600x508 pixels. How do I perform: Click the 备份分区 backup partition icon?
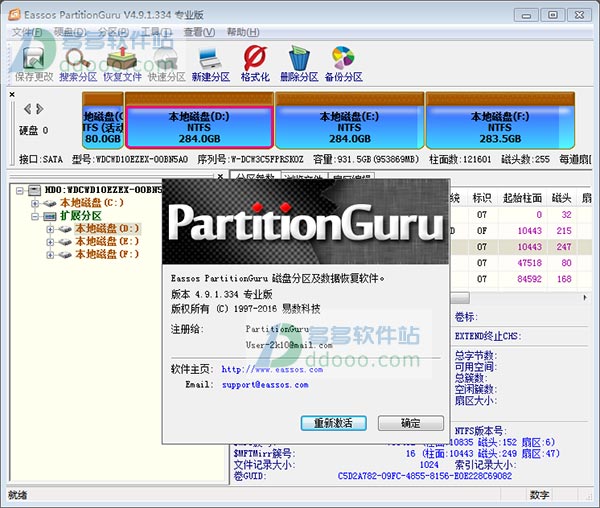(344, 63)
